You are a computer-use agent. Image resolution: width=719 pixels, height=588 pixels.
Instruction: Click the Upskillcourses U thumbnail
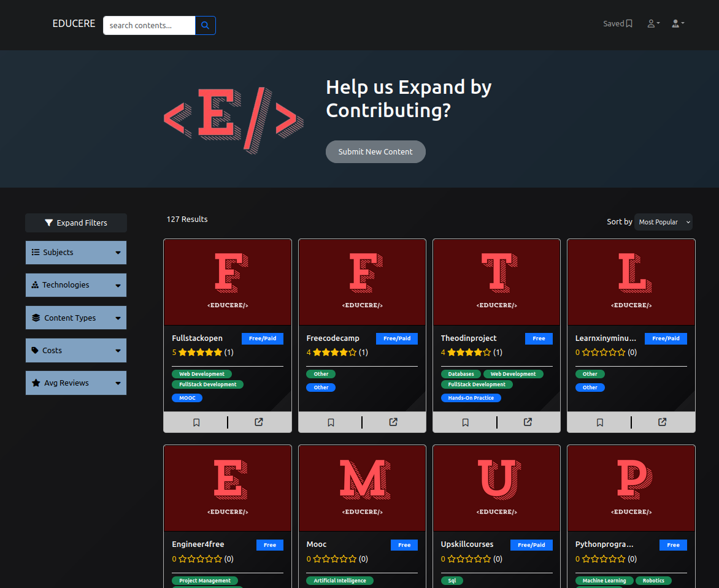click(x=496, y=488)
